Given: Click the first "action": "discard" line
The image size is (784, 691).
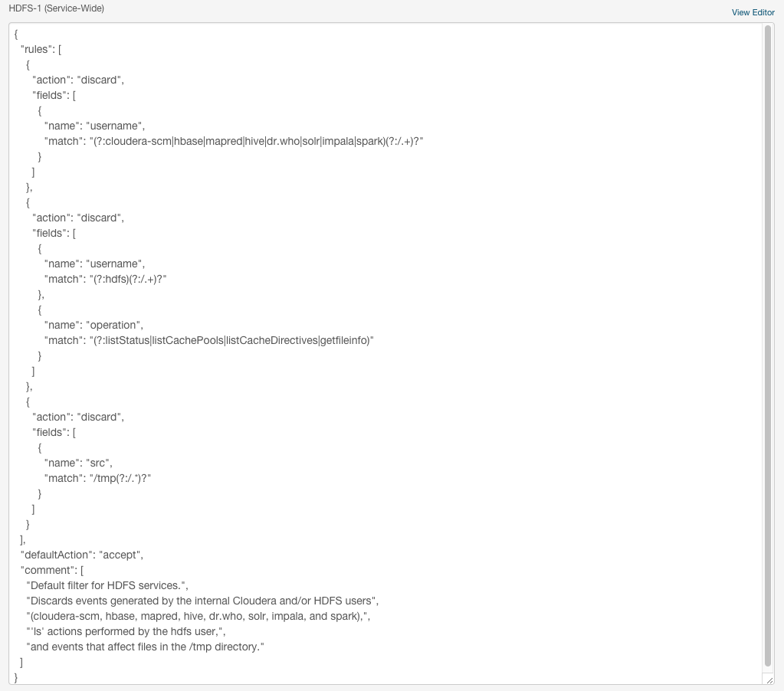Looking at the screenshot, I should (78, 80).
